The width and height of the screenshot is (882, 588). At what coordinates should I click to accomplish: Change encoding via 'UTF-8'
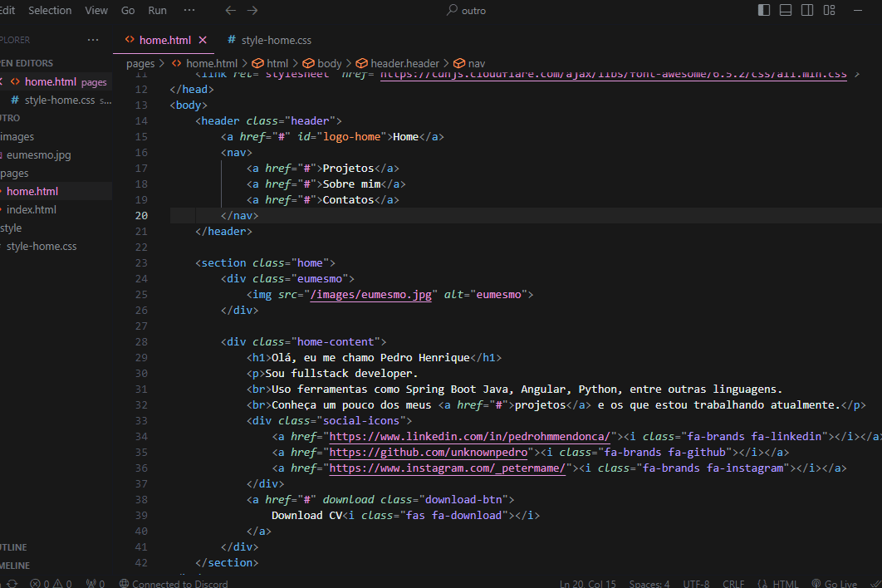pyautogui.click(x=696, y=584)
